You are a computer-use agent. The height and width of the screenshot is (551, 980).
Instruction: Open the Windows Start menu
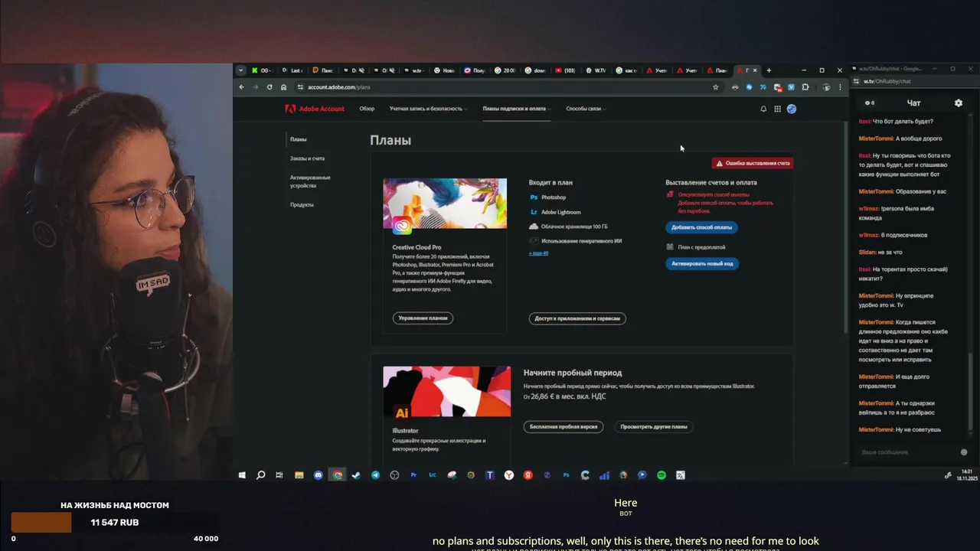click(x=242, y=475)
